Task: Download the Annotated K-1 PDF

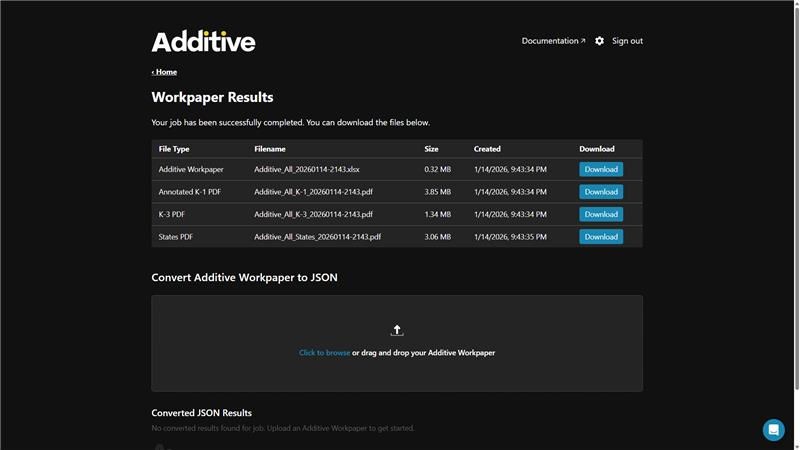Action: pyautogui.click(x=601, y=192)
